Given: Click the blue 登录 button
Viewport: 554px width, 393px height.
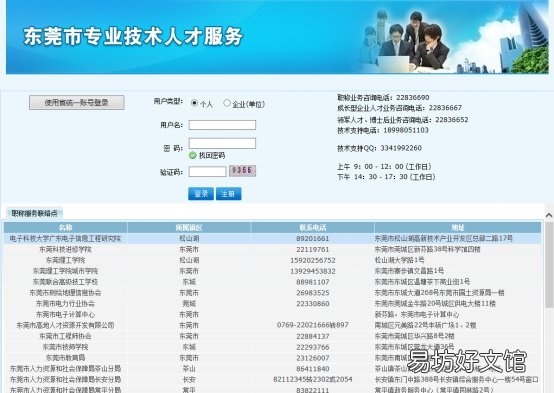Looking at the screenshot, I should (x=201, y=194).
